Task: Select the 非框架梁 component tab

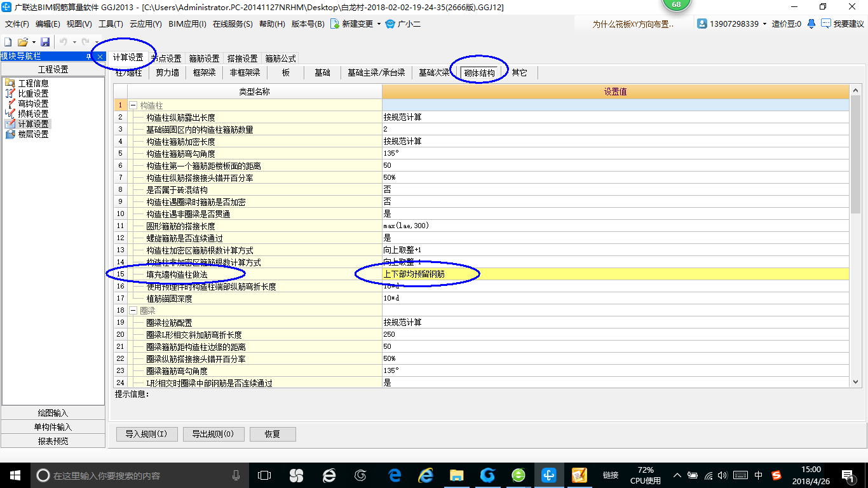Action: click(x=245, y=72)
